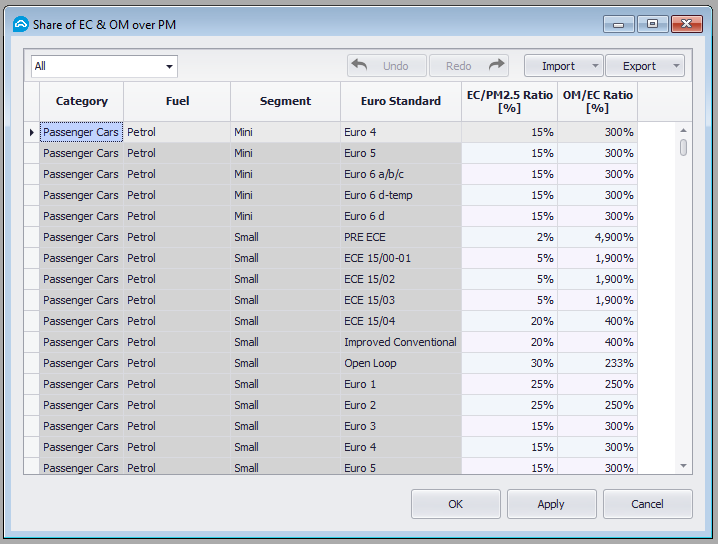Close the Share of EC & OM window
Screen dimensions: 718x544
686,24
